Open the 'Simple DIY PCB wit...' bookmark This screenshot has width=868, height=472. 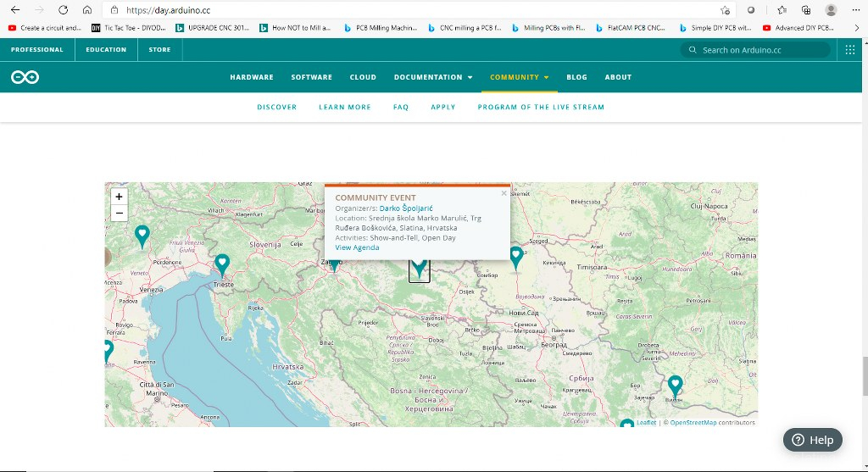(x=715, y=28)
